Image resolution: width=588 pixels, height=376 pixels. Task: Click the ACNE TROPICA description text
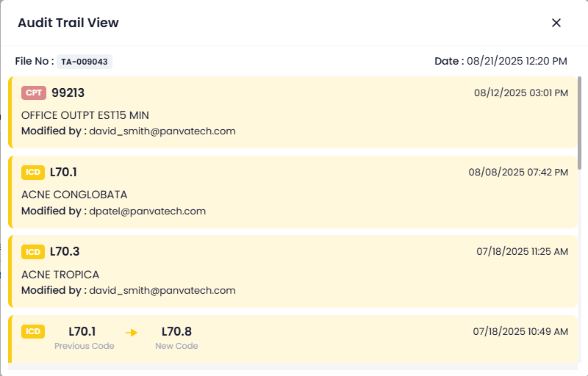point(60,275)
